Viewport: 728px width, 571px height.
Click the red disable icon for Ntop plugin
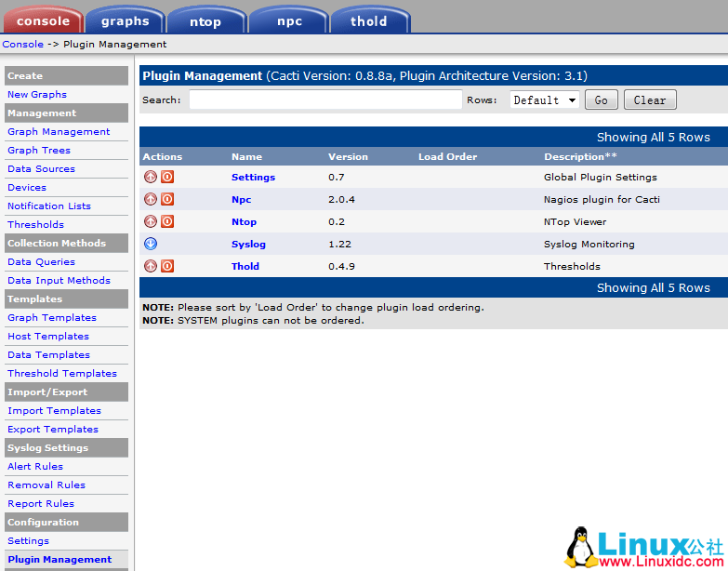coord(167,221)
